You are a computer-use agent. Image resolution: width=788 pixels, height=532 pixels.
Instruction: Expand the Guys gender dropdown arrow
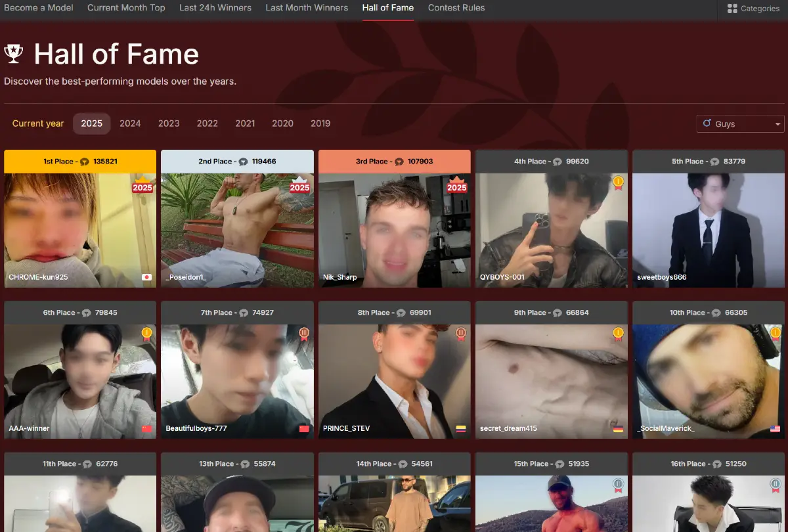[x=778, y=124]
